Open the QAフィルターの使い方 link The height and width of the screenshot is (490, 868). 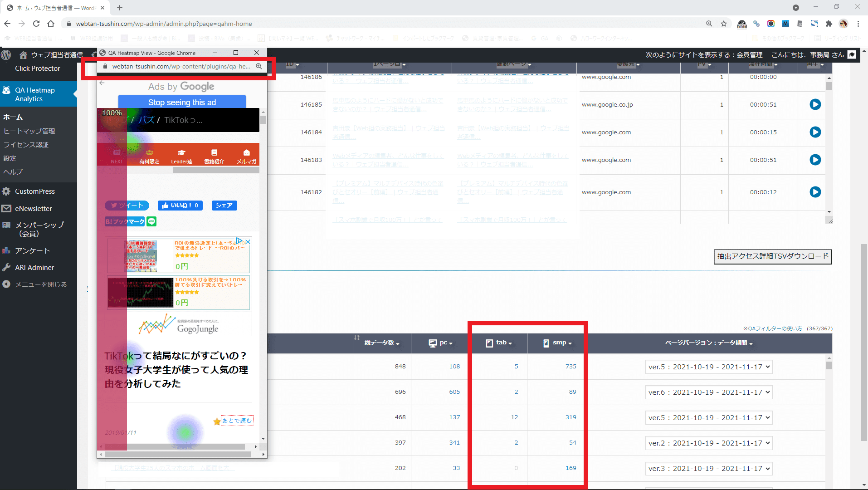pyautogui.click(x=772, y=328)
